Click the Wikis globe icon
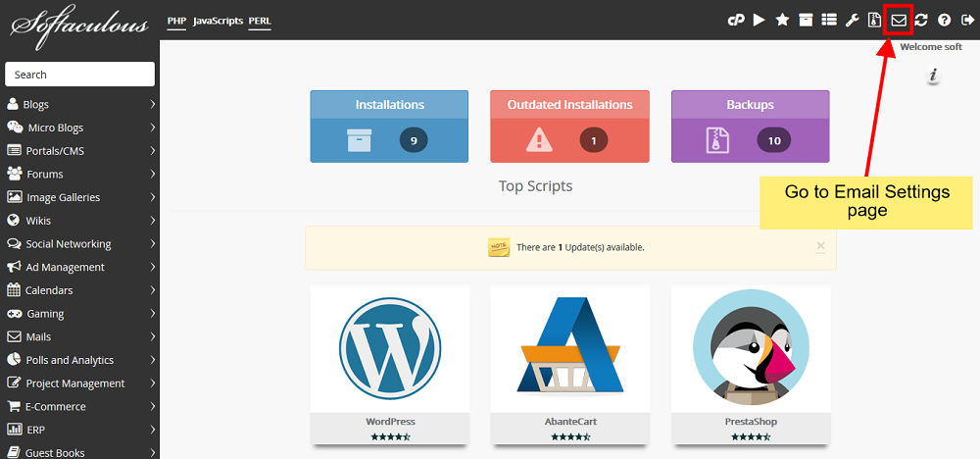This screenshot has width=980, height=459. pyautogui.click(x=13, y=220)
